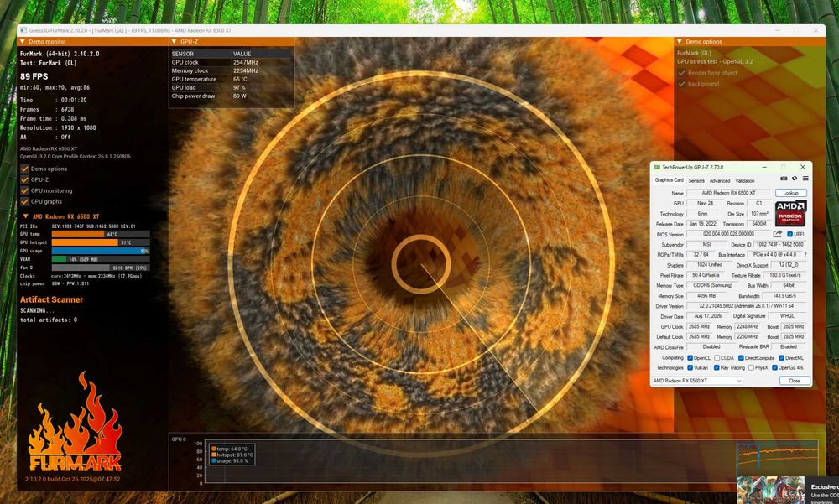Click the Device ID field

click(779, 245)
